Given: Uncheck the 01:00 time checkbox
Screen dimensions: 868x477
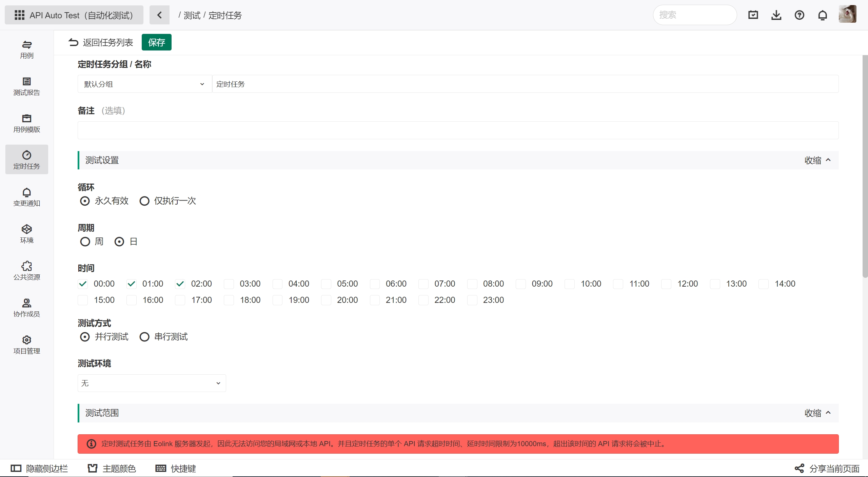Looking at the screenshot, I should (132, 284).
